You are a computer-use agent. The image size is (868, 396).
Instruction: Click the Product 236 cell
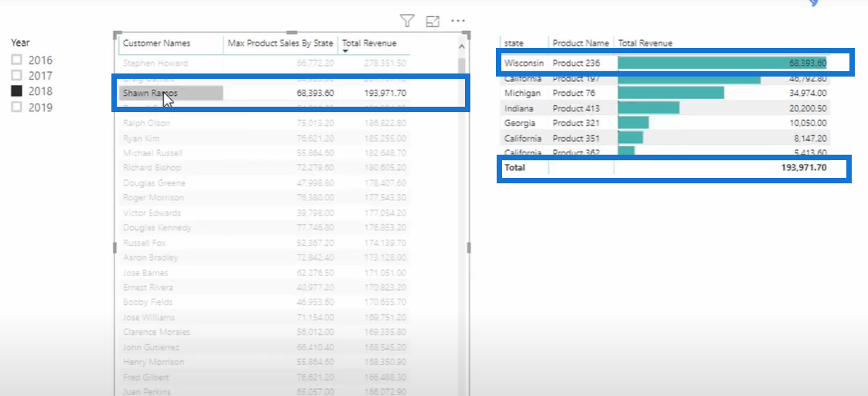click(x=576, y=63)
